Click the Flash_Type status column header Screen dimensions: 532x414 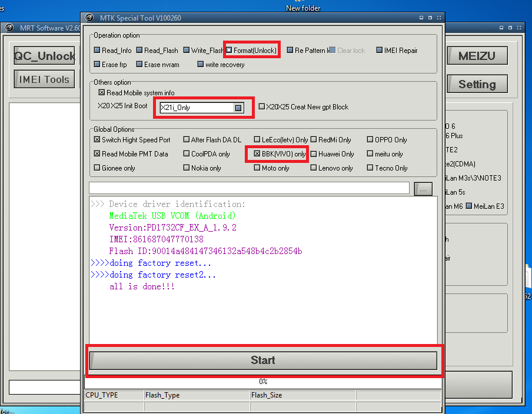click(x=197, y=395)
